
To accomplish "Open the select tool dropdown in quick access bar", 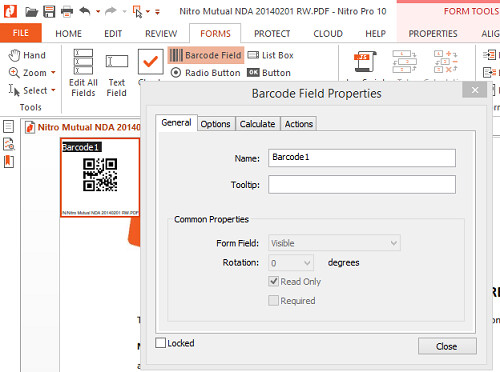I will (148, 12).
